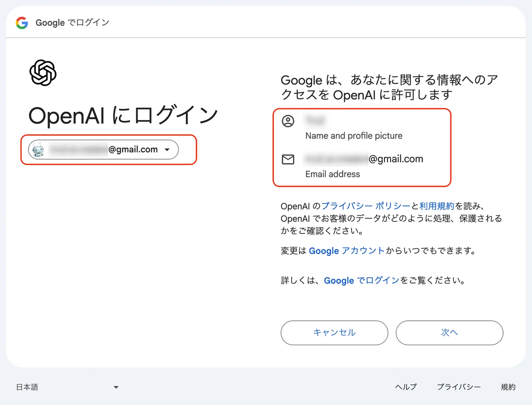The height and width of the screenshot is (405, 532).
Task: Click the person profile icon
Action: click(288, 121)
